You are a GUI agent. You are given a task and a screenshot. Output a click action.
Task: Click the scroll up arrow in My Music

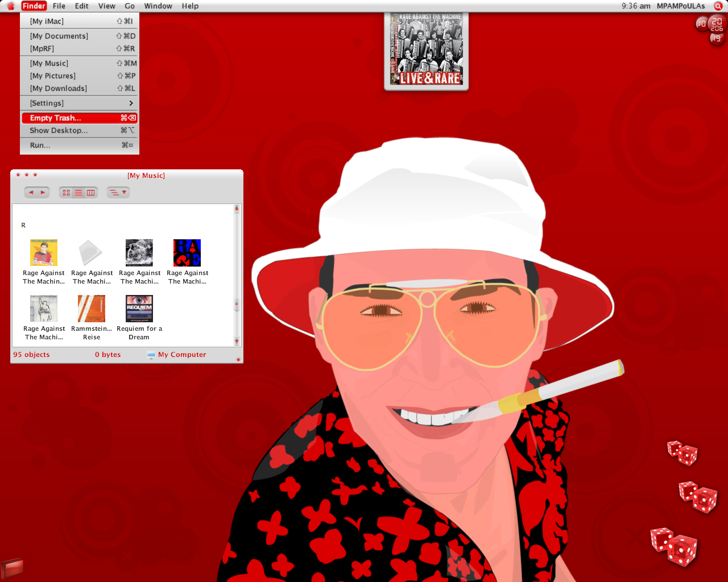(237, 209)
